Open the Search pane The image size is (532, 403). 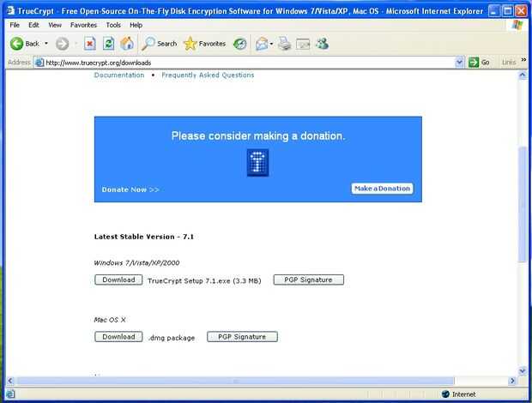(159, 44)
